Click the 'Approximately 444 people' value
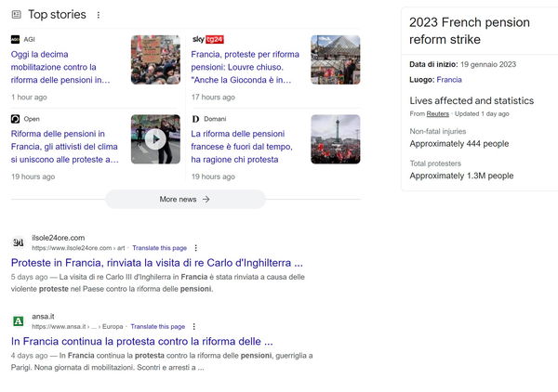Viewport: 558px width, 392px height. click(x=459, y=144)
